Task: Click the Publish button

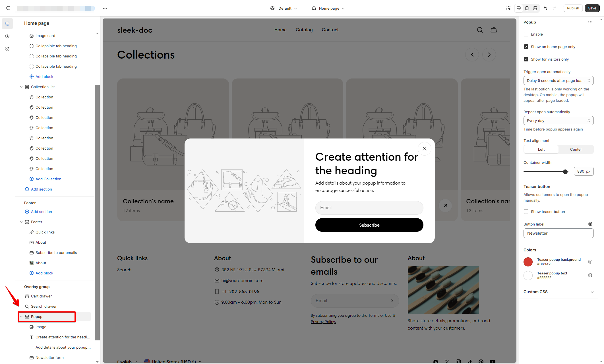Action: [x=573, y=8]
